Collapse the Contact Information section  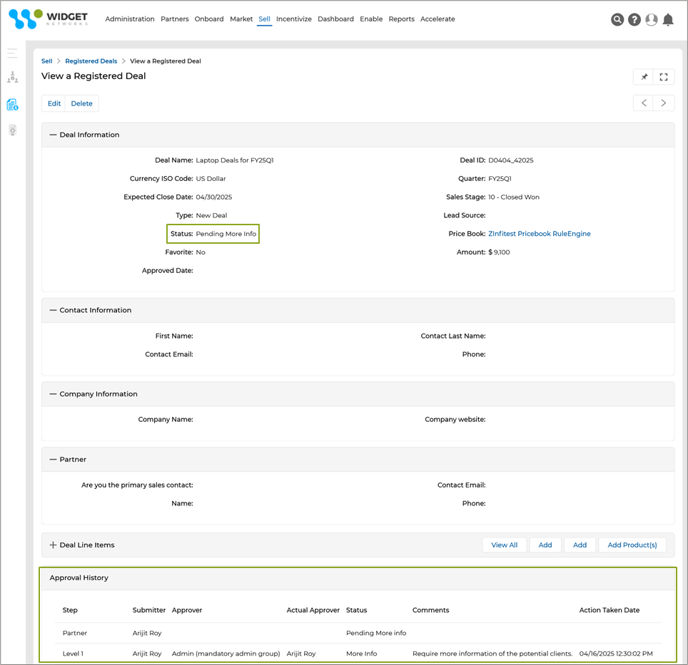click(x=53, y=310)
